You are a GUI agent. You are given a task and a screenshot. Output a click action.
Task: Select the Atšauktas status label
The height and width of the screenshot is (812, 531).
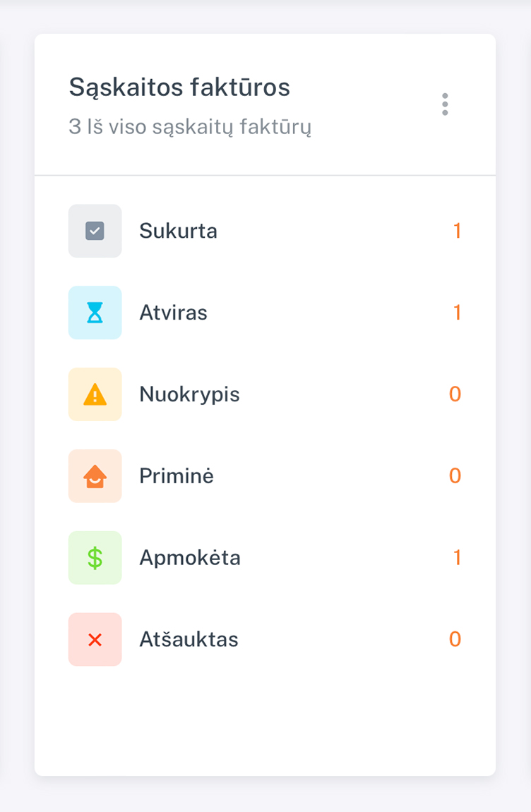pos(189,640)
